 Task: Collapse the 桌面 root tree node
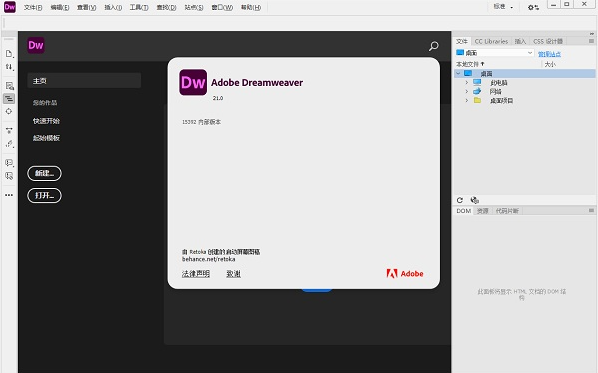point(458,73)
